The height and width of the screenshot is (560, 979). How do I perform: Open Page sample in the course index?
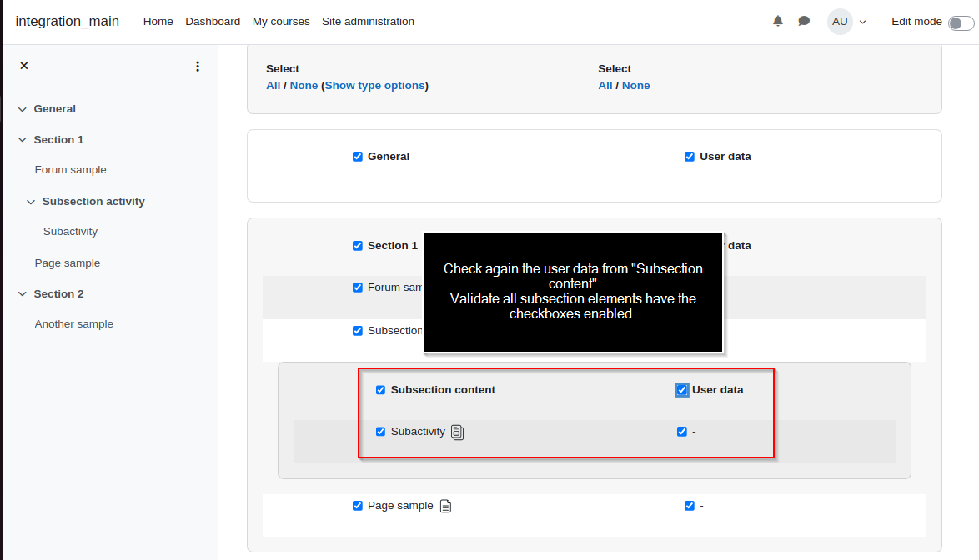click(68, 263)
